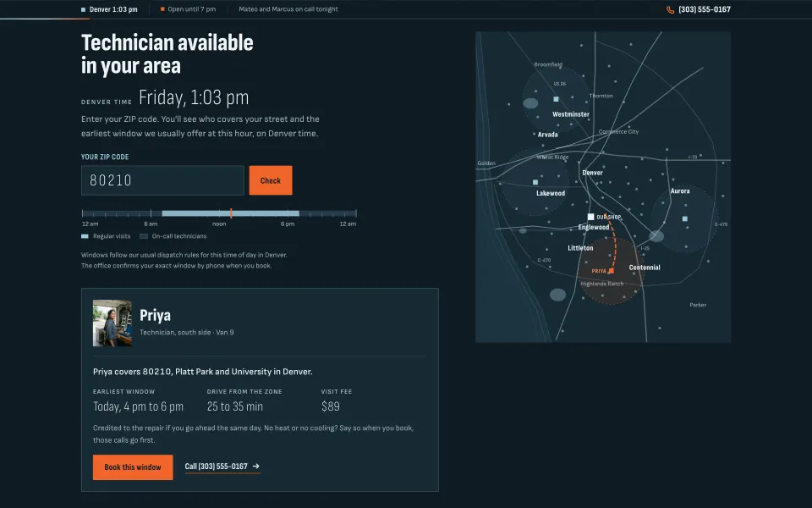Click the Our Shop white square marker
The height and width of the screenshot is (508, 812).
(x=590, y=217)
